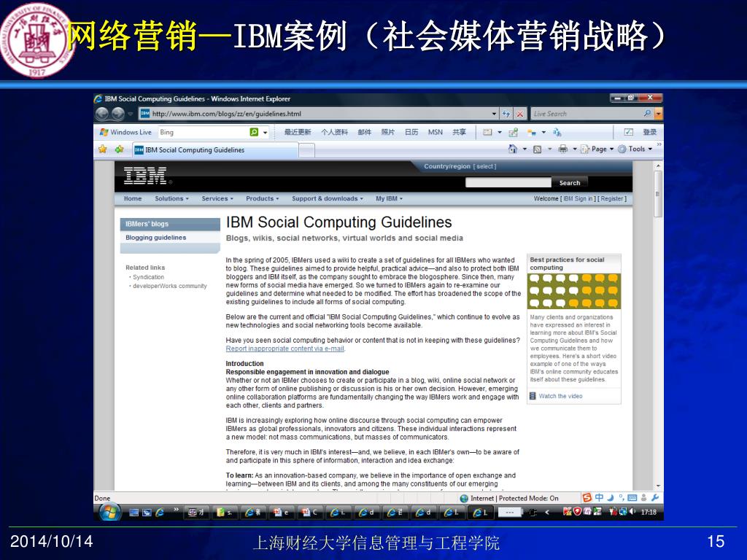Click the browser Back arrow button
747x560 pixels.
(102, 114)
